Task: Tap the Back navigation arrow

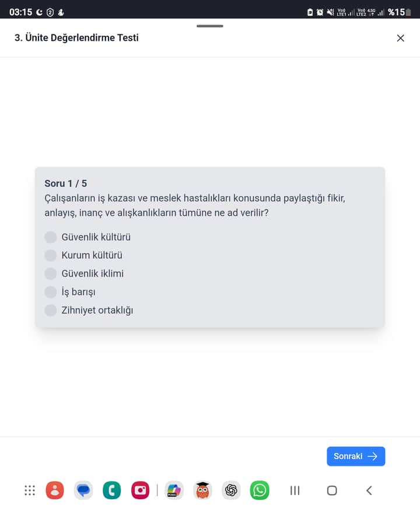Action: (369, 490)
